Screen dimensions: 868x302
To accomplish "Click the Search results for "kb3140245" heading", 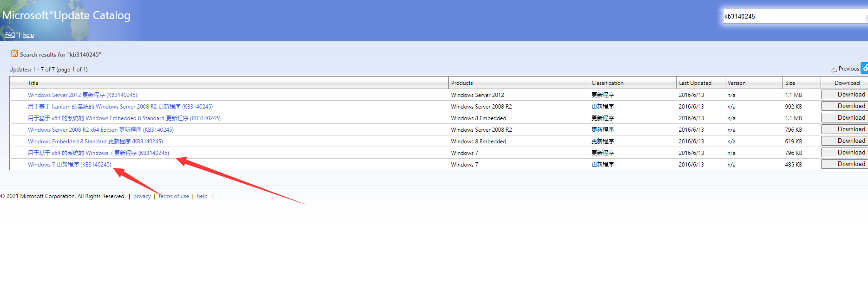I will [x=60, y=55].
